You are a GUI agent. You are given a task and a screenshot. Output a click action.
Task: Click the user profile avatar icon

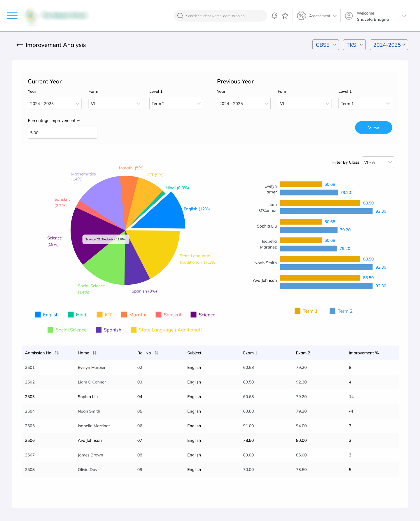(349, 16)
